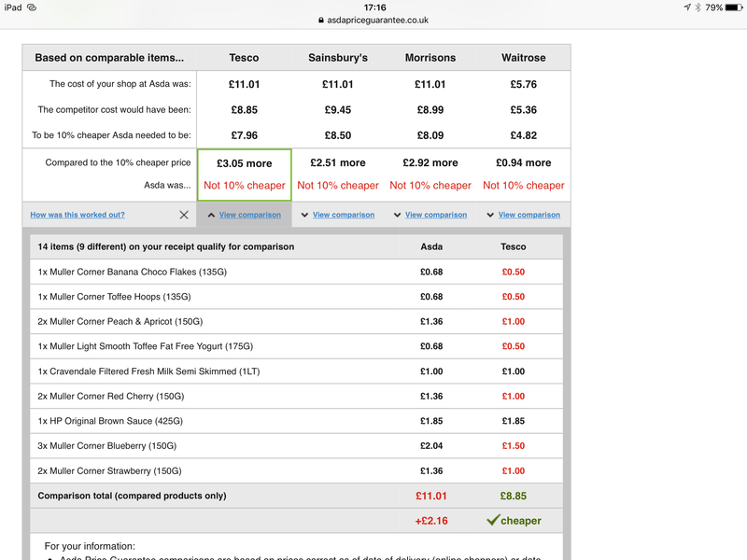The width and height of the screenshot is (747, 560).
Task: Select 'Muller Corner Peach & Apricot (150G)' row
Action: 296,321
